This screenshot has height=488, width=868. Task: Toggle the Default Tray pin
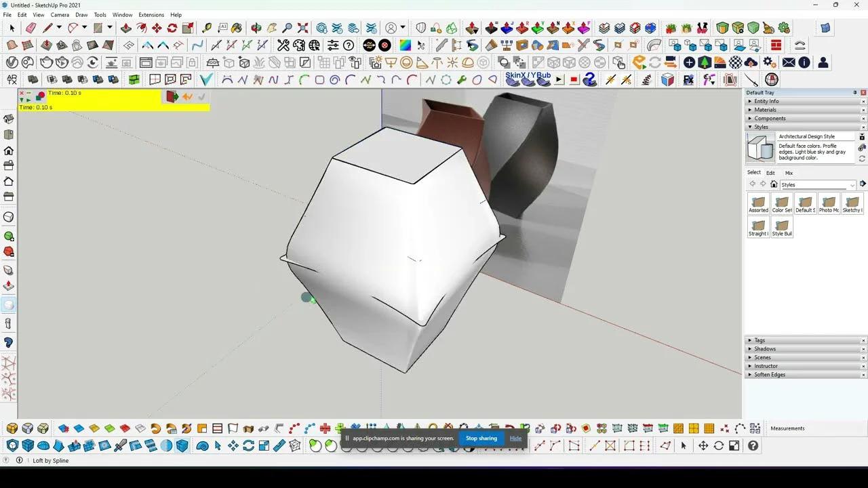(854, 93)
